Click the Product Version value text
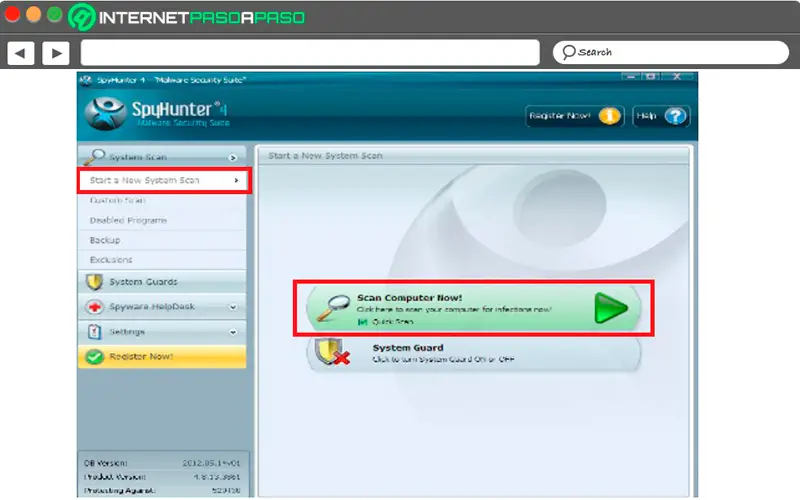Screen dimensions: 800x500 217,477
